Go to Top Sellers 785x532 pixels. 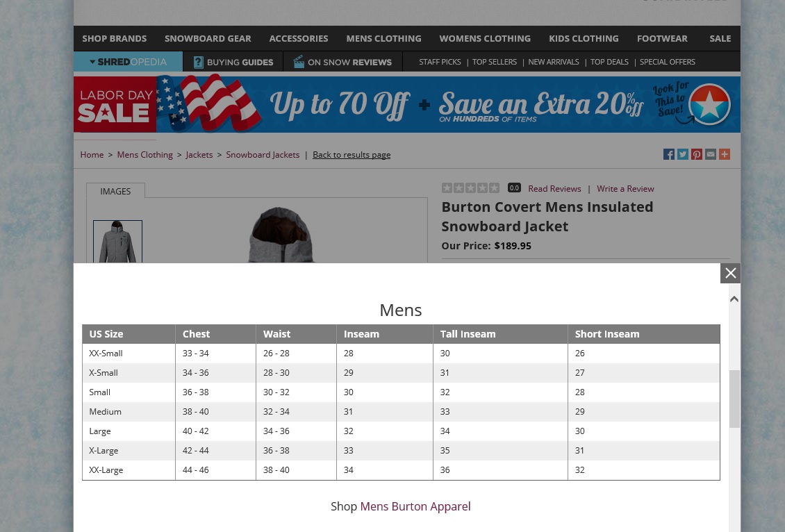point(494,62)
